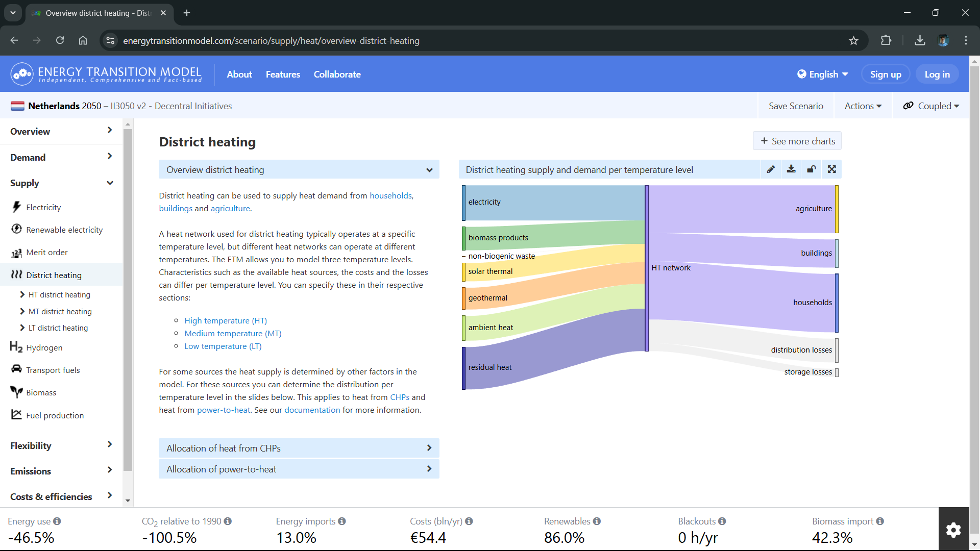Click the Energy Transition Model logo
The width and height of the screenshot is (980, 551).
106,74
